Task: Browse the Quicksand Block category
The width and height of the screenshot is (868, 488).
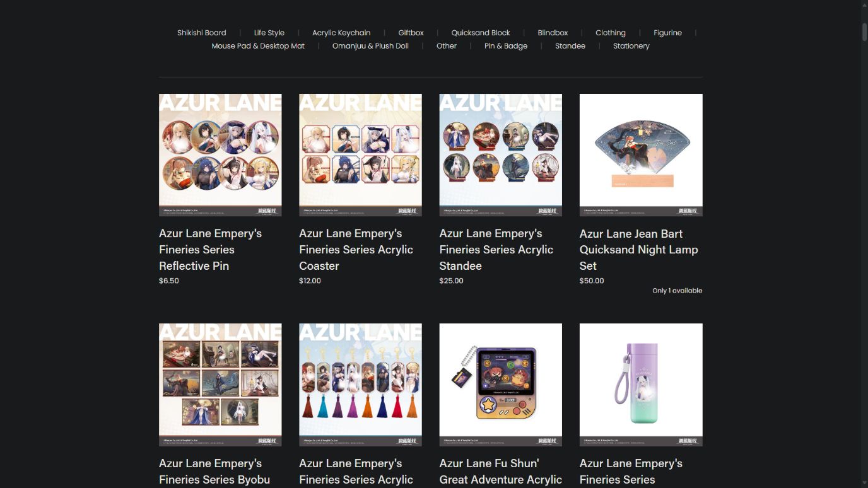Action: 481,33
